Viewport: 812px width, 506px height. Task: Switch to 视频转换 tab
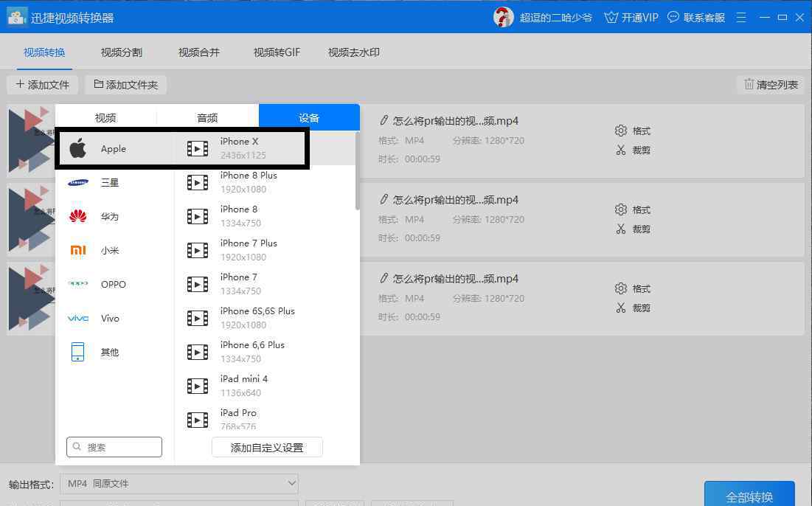click(x=44, y=52)
